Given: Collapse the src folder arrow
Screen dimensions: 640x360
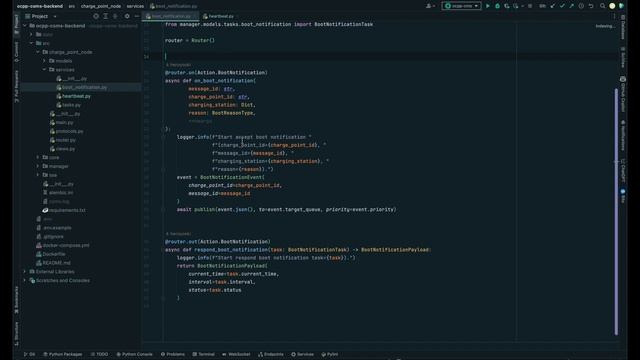Looking at the screenshot, I should (x=31, y=43).
